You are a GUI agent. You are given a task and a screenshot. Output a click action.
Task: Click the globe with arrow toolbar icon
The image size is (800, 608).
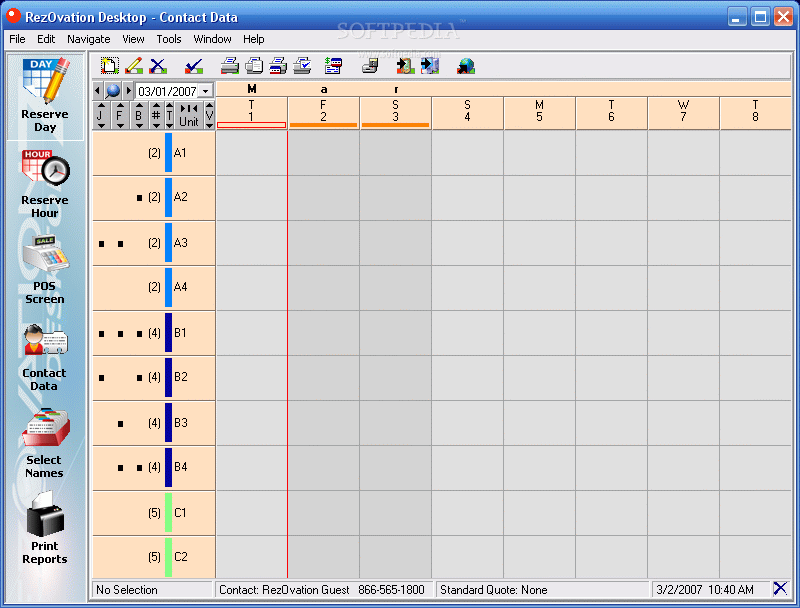466,66
